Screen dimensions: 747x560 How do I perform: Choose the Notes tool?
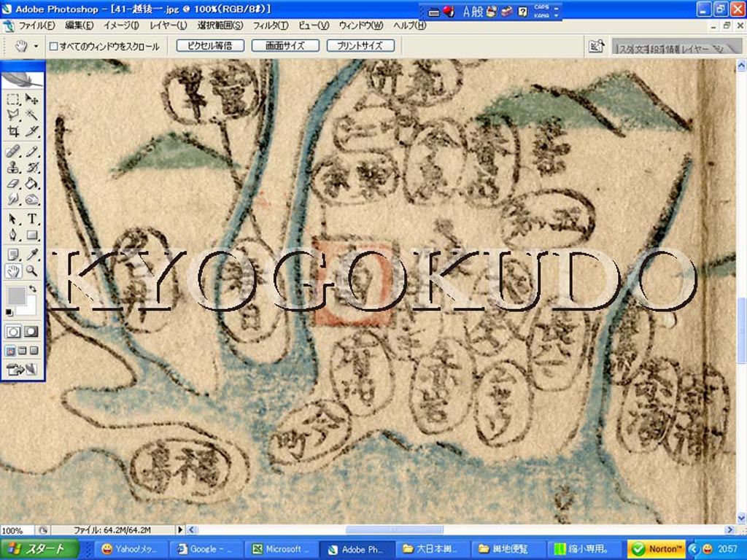[x=13, y=255]
